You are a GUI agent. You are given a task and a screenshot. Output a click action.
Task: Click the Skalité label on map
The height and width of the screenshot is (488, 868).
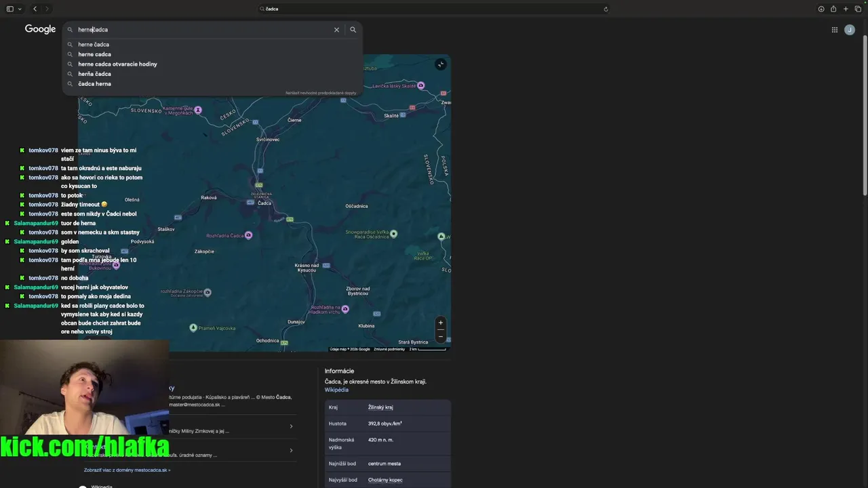391,116
